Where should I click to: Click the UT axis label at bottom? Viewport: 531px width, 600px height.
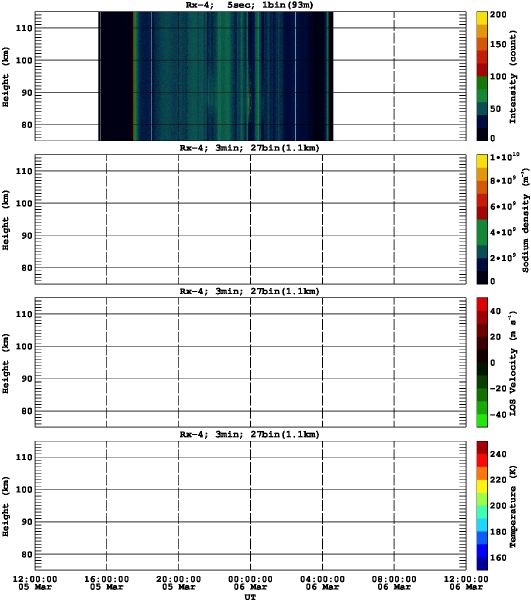[250, 597]
